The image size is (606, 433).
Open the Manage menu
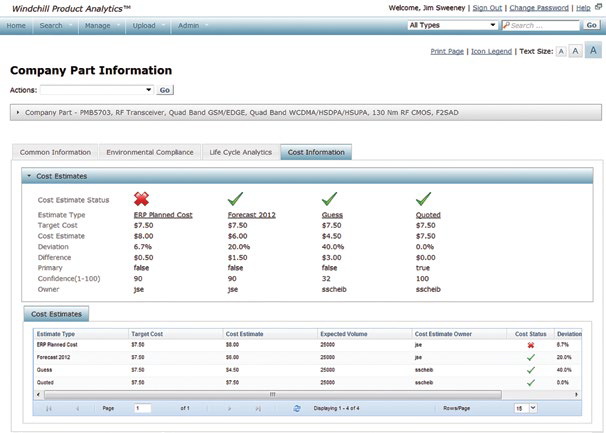[97, 26]
